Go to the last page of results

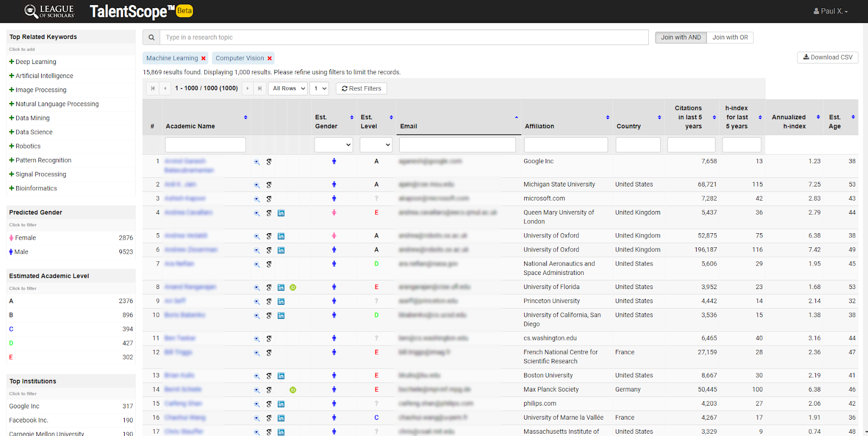click(260, 88)
